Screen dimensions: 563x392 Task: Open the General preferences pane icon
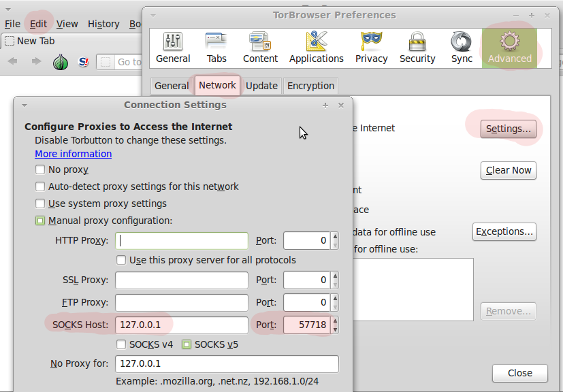(173, 48)
